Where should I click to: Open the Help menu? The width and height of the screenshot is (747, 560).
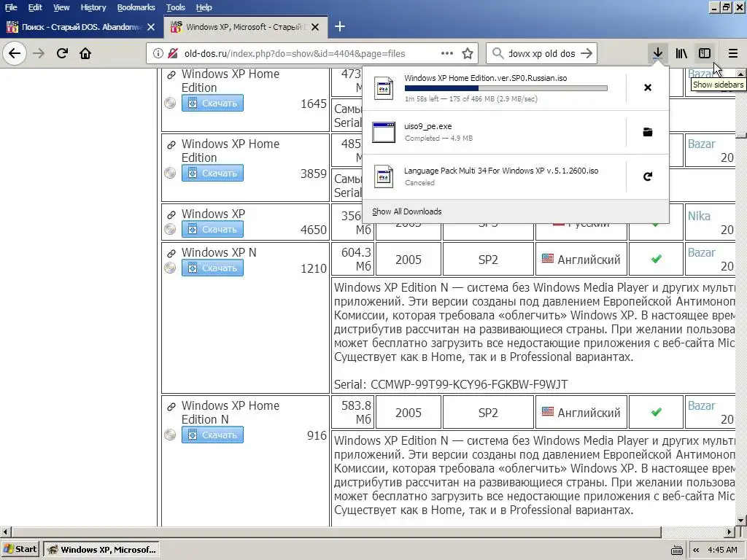coord(204,7)
